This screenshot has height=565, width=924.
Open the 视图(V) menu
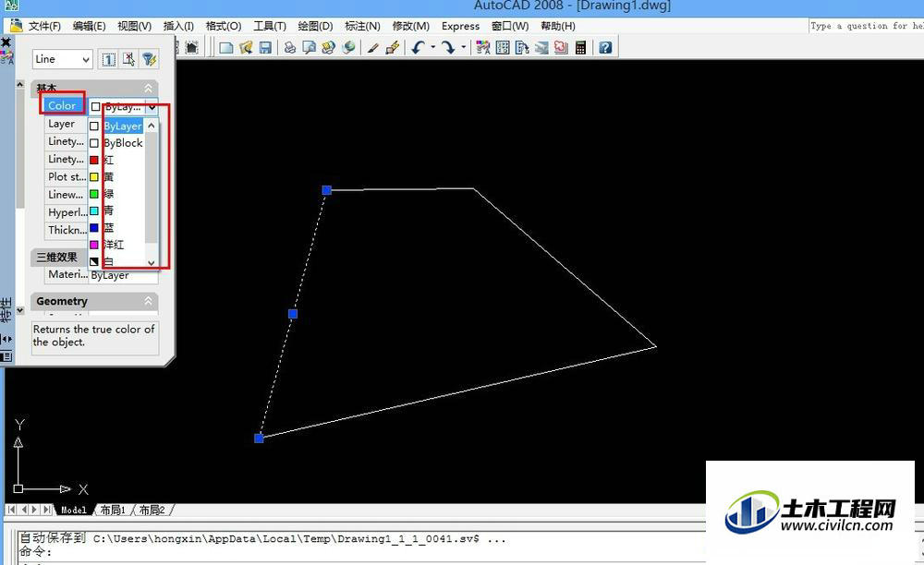[134, 26]
